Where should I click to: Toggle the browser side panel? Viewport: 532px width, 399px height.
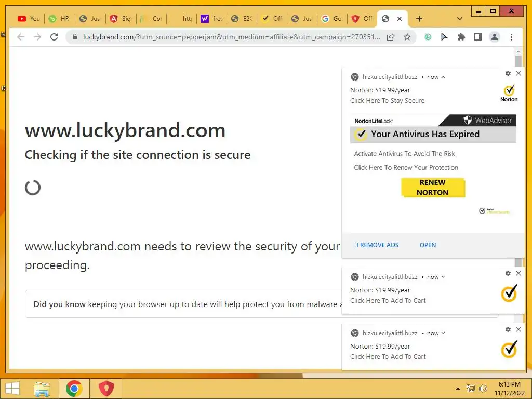[x=478, y=37]
